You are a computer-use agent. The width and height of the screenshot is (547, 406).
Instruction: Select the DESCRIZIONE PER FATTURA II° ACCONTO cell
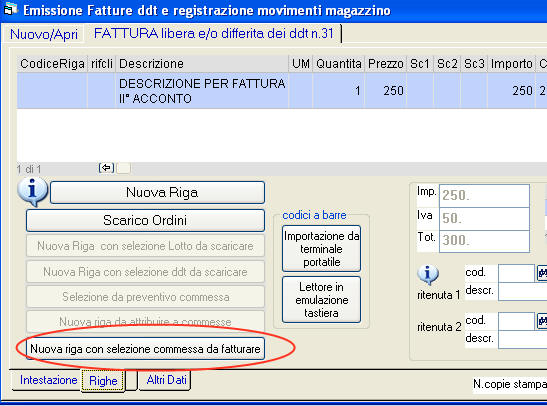click(x=202, y=91)
